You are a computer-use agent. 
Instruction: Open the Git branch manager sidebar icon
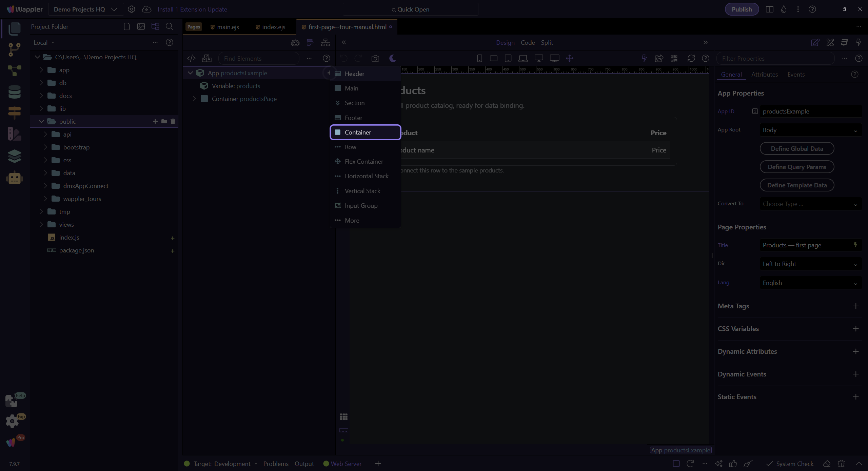pyautogui.click(x=14, y=50)
